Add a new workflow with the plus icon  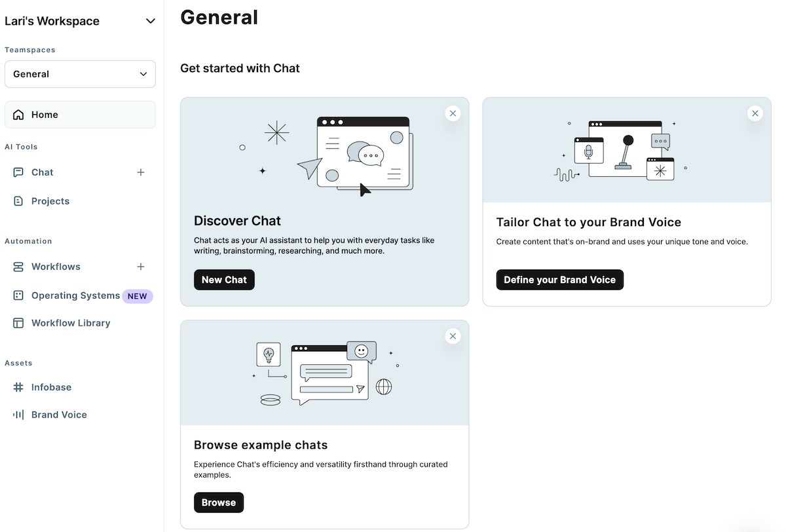click(x=141, y=266)
